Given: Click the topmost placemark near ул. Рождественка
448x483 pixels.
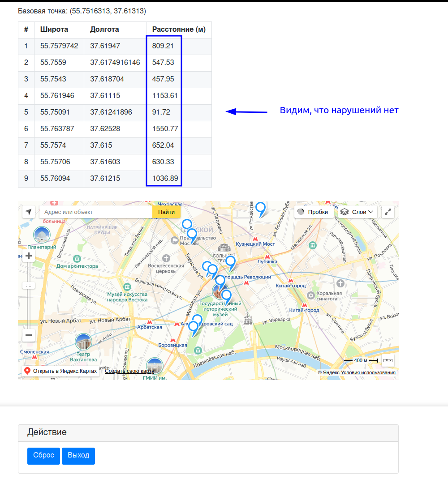Looking at the screenshot, I should click(260, 209).
